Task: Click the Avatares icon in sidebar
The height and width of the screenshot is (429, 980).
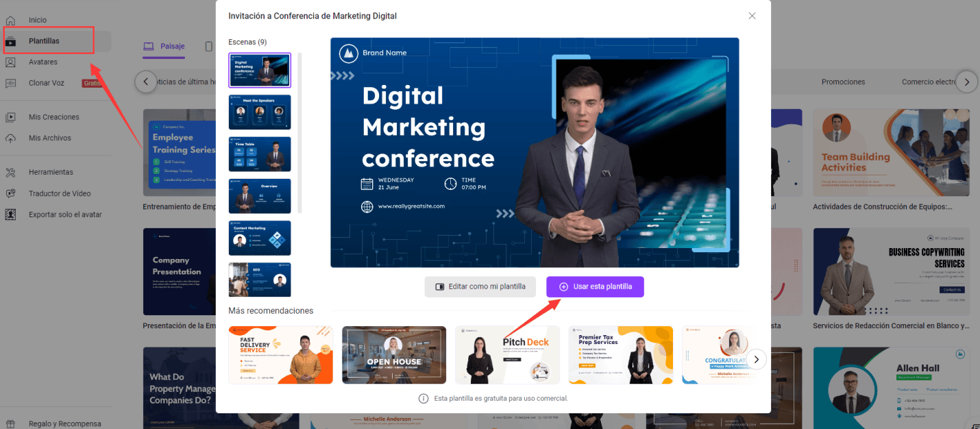Action: pyautogui.click(x=10, y=62)
